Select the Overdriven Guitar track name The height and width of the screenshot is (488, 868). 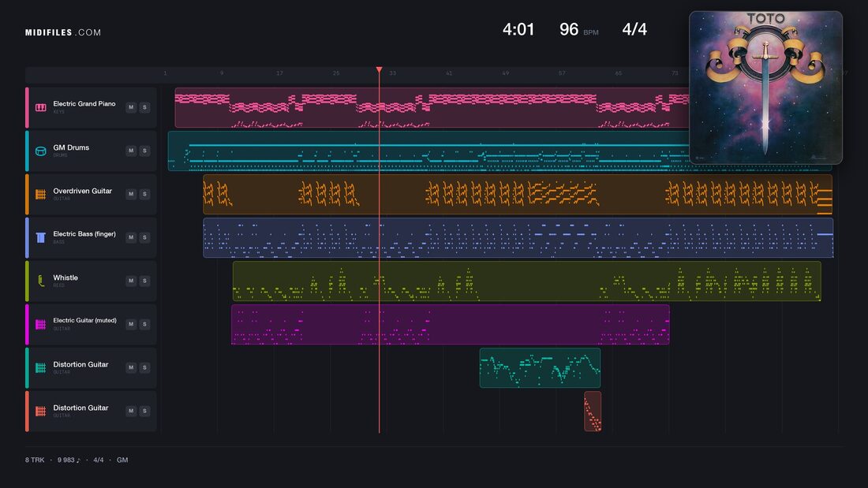click(x=83, y=191)
